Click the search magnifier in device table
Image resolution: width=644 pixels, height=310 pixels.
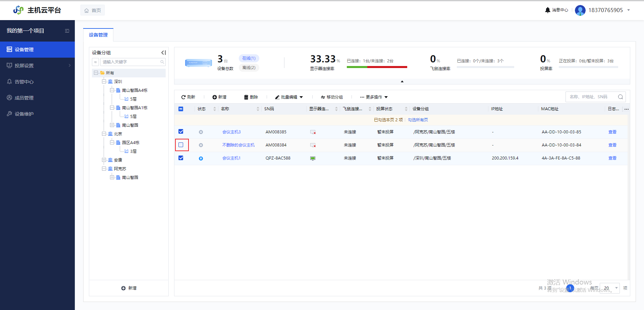click(620, 97)
